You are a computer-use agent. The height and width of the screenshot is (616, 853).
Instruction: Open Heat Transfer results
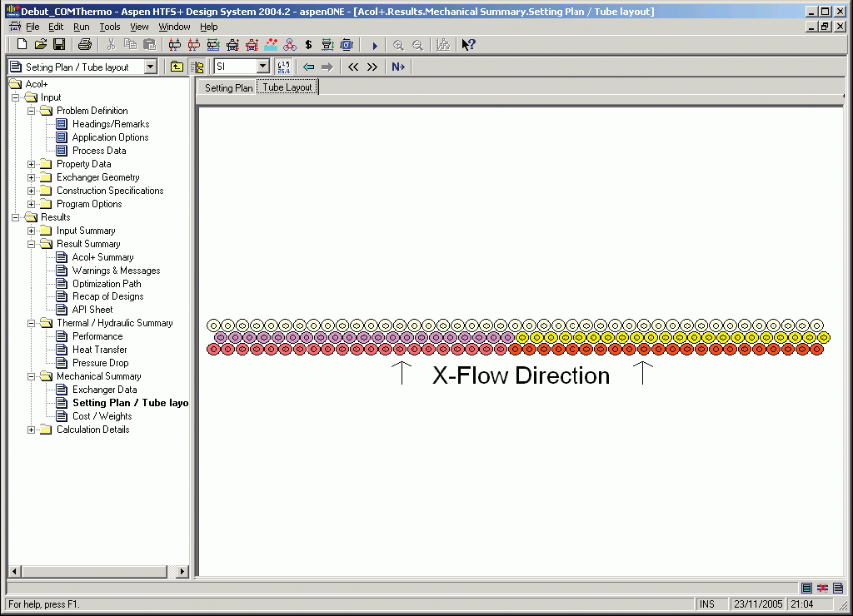(100, 350)
